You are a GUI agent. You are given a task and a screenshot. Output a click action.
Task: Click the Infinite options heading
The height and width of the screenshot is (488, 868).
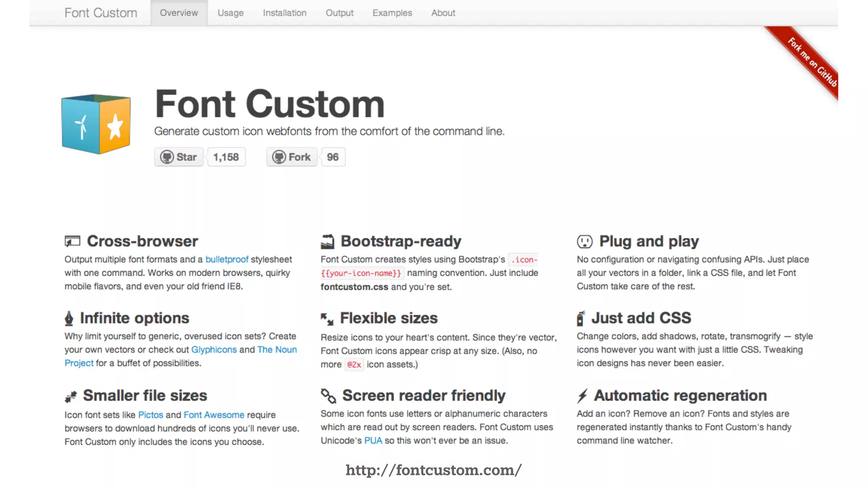point(134,318)
